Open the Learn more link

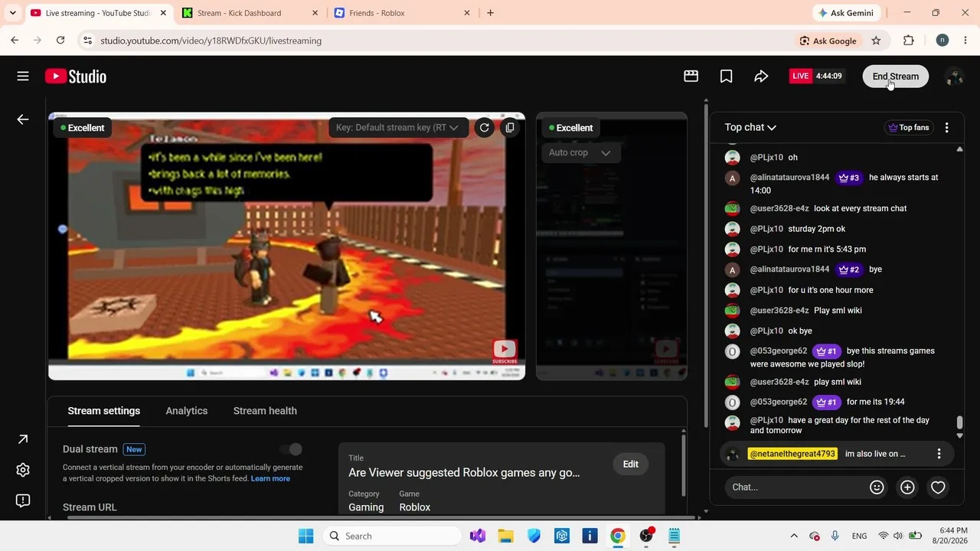(x=270, y=478)
